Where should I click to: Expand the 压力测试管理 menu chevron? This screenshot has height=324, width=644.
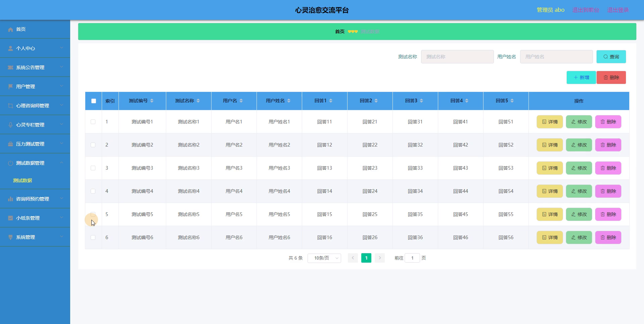[x=61, y=144]
